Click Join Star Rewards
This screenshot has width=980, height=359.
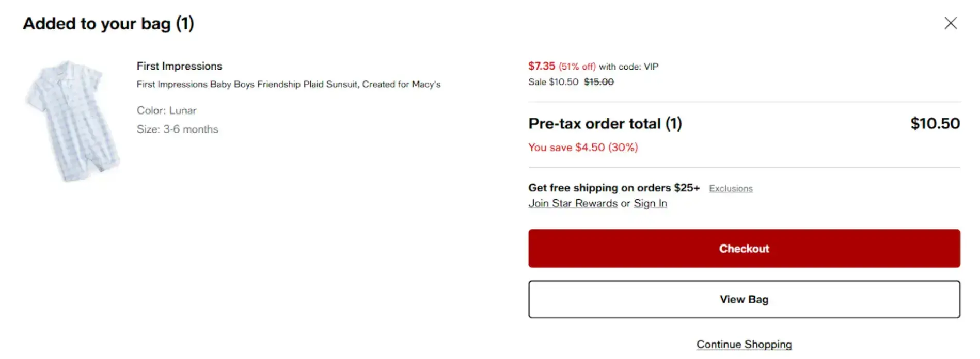(x=573, y=203)
